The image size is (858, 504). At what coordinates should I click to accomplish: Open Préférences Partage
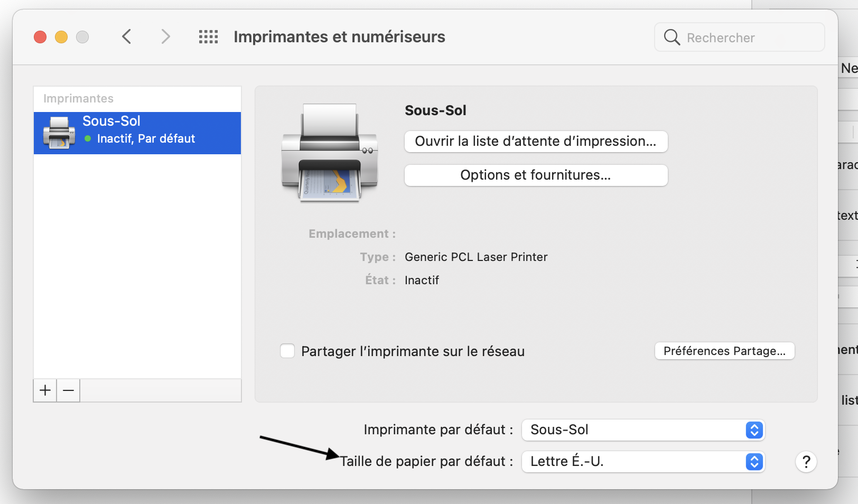724,351
